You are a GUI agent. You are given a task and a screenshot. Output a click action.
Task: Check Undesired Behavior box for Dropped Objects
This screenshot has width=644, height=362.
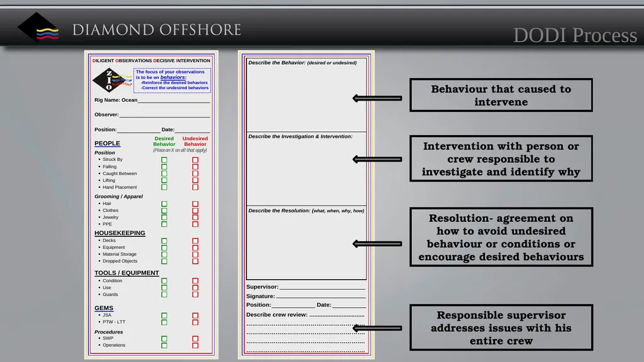coord(195,261)
